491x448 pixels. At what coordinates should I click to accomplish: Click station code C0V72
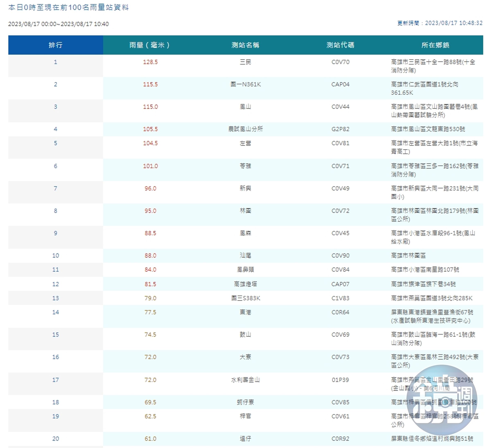coord(340,211)
